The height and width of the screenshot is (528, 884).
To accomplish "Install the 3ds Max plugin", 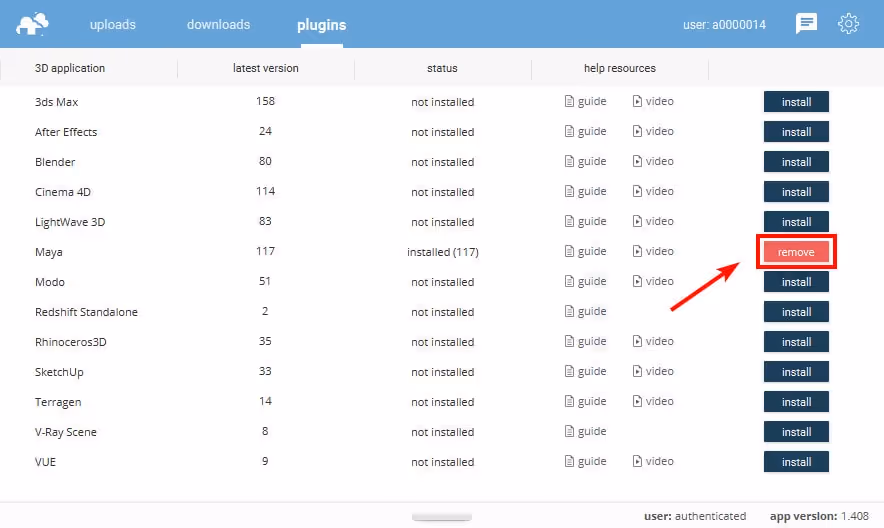I will click(796, 102).
